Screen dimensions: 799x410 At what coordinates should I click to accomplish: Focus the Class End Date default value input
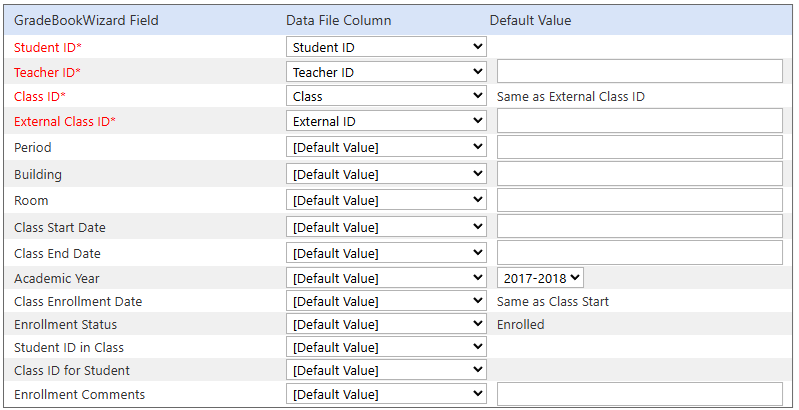pyautogui.click(x=640, y=253)
